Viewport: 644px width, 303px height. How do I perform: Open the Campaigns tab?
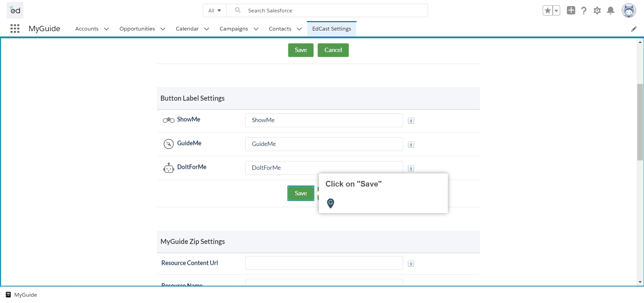pyautogui.click(x=234, y=29)
